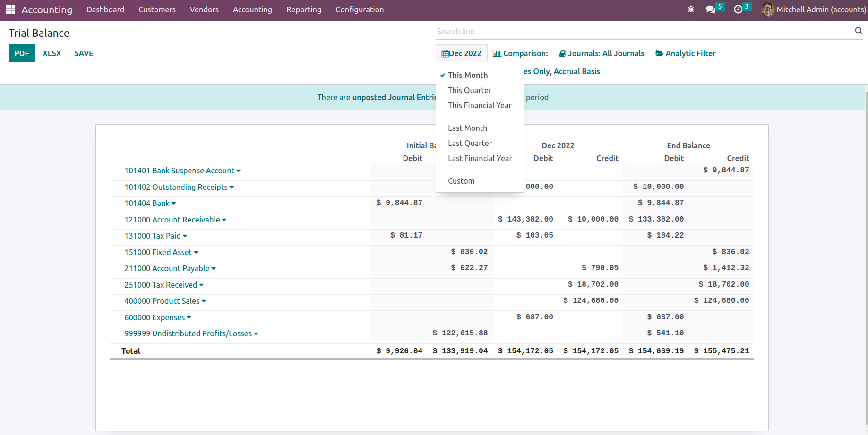Open the Comparison filter dropdown

pyautogui.click(x=520, y=53)
